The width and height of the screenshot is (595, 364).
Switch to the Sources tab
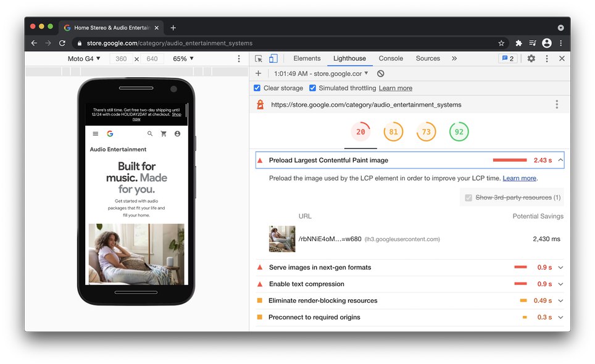[428, 59]
